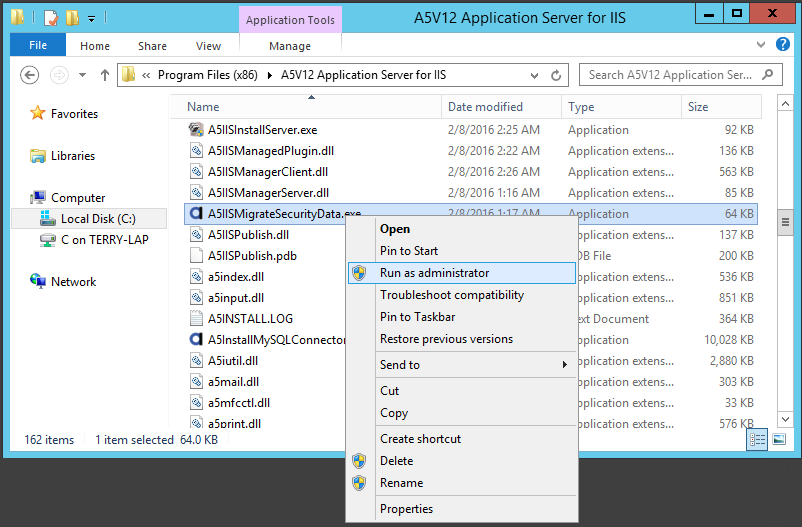The width and height of the screenshot is (802, 527).
Task: Switch to large icons view in status bar
Action: 779,440
